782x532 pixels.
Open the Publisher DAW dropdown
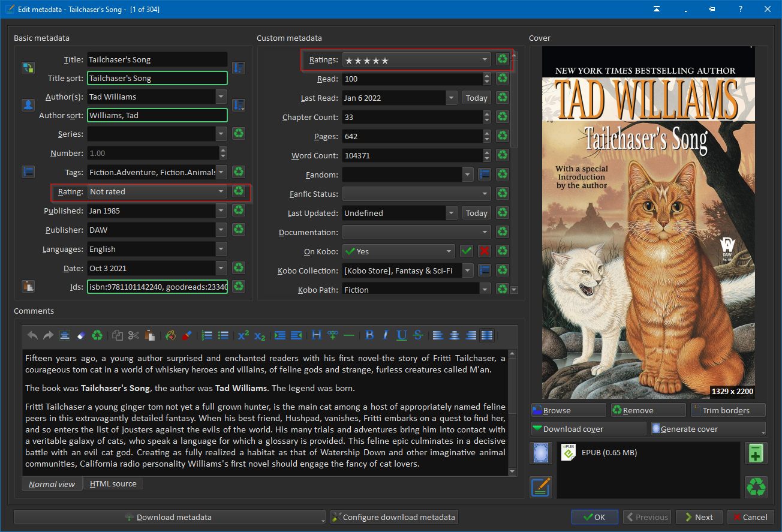[221, 230]
